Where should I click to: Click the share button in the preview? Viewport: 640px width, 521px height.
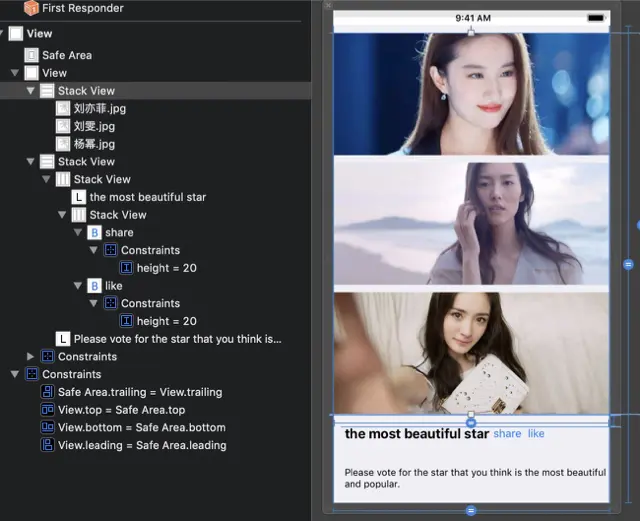(507, 434)
